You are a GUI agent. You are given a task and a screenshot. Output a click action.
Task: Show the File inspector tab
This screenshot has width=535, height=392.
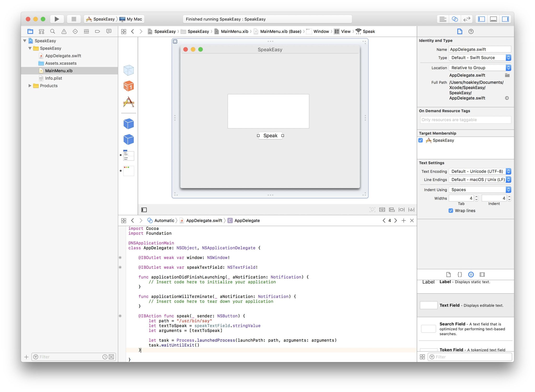[x=460, y=32]
